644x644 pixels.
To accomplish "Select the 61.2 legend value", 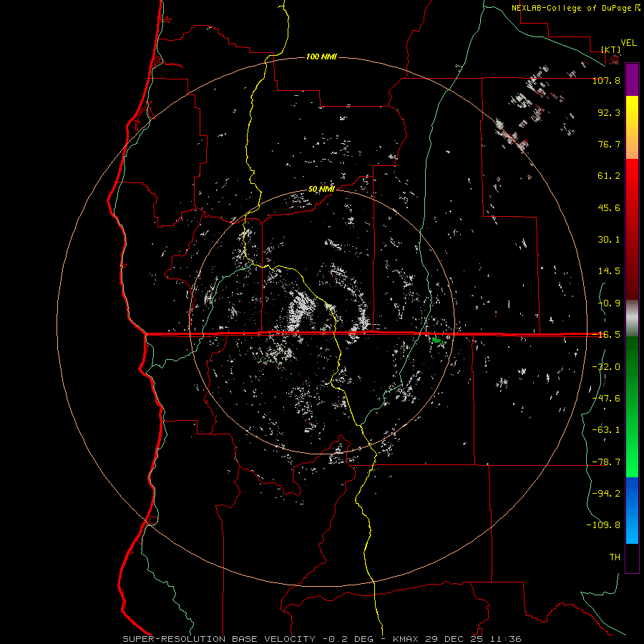I will point(609,176).
